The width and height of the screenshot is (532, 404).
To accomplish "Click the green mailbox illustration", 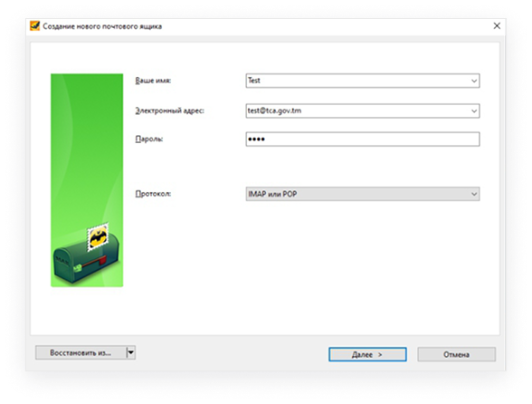I will 87,180.
